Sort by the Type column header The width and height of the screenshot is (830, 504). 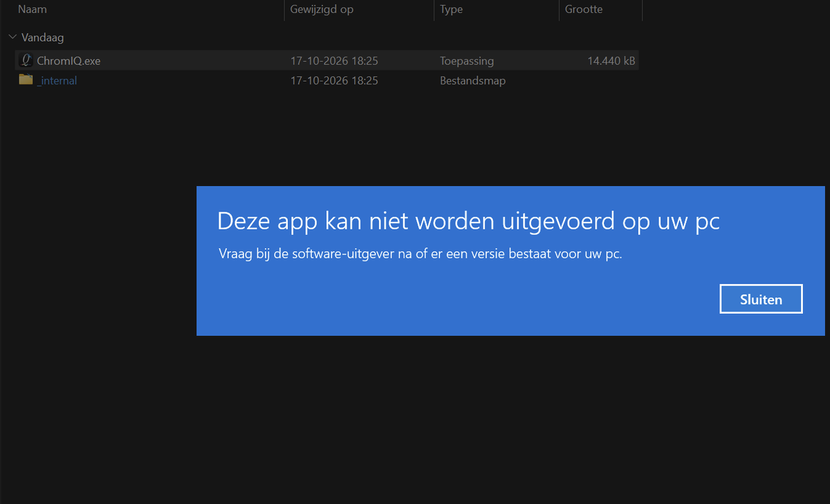451,10
